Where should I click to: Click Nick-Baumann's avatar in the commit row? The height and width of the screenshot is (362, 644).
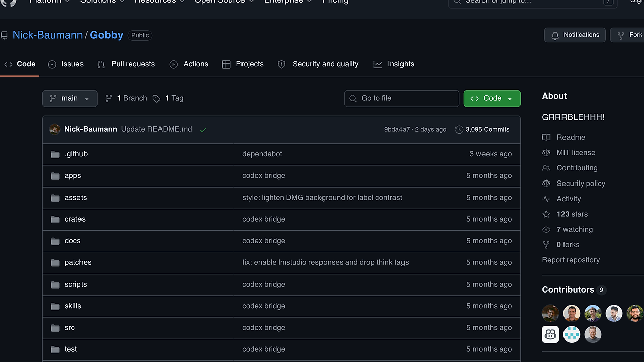[55, 129]
